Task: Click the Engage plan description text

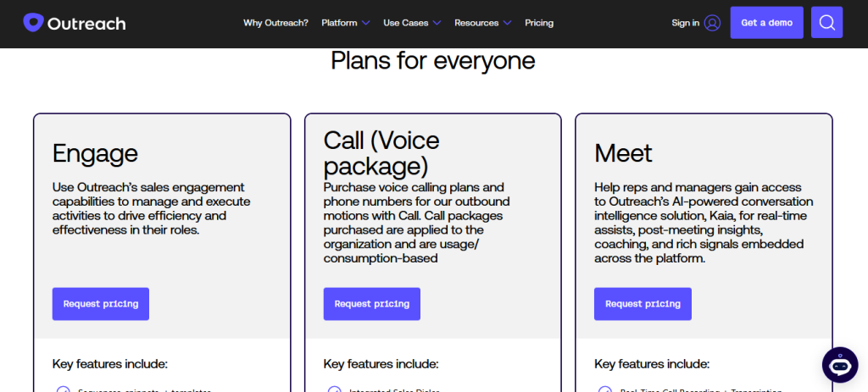Action: [152, 208]
